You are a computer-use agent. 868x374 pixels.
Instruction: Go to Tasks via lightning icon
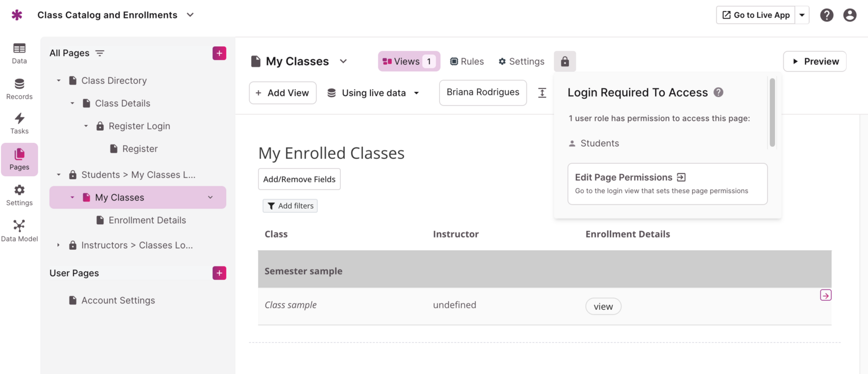click(x=19, y=123)
